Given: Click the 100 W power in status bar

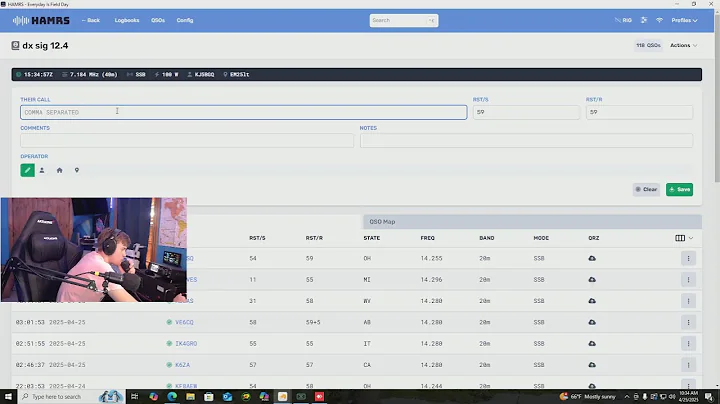Looking at the screenshot, I should pos(167,74).
